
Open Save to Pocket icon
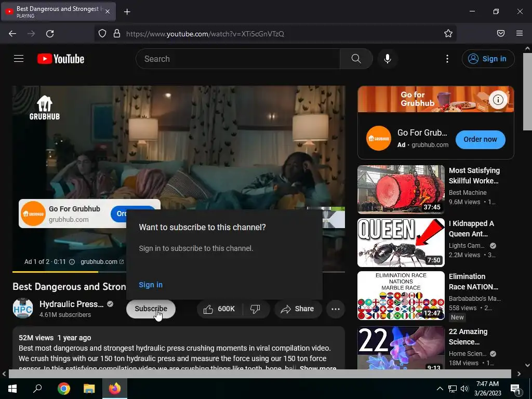coord(501,33)
